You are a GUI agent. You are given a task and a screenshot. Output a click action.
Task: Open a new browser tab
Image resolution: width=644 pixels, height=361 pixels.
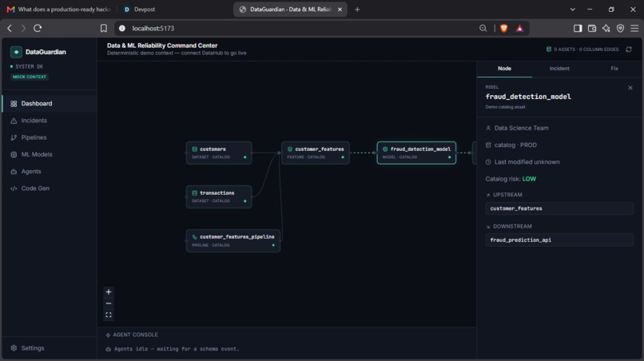(357, 10)
